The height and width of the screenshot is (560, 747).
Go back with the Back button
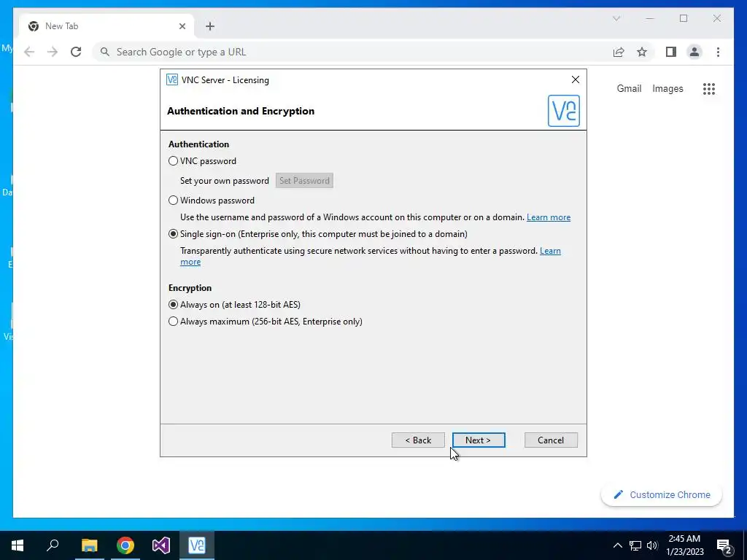pyautogui.click(x=418, y=440)
